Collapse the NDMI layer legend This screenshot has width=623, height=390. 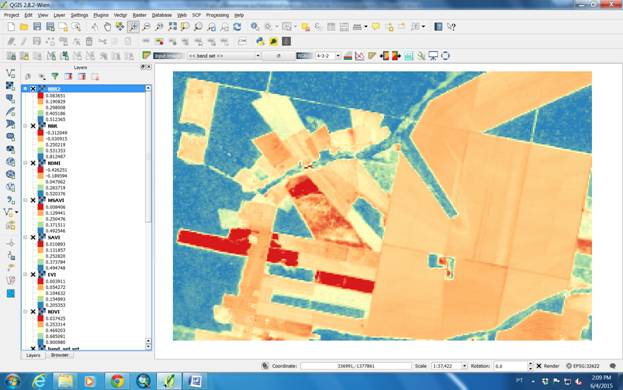[x=25, y=163]
